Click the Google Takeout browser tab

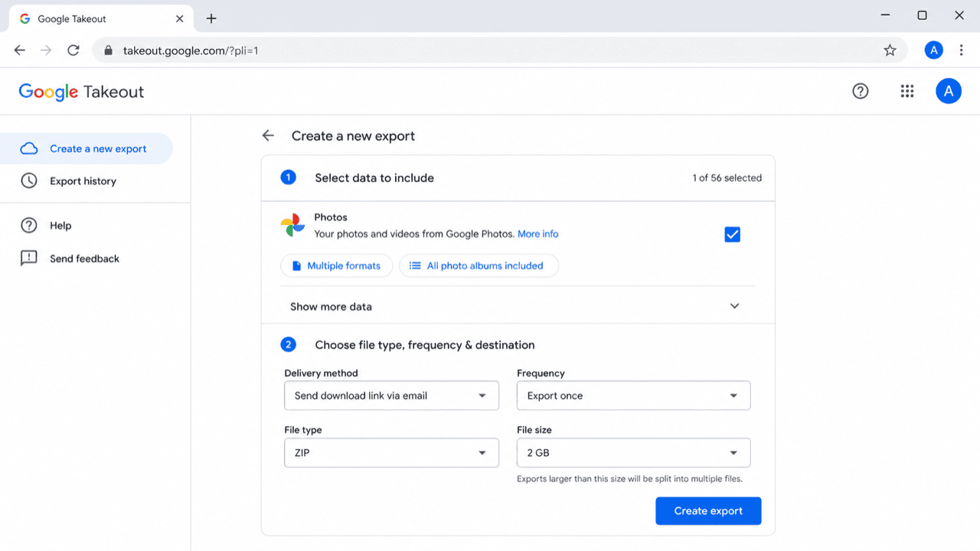tap(100, 18)
